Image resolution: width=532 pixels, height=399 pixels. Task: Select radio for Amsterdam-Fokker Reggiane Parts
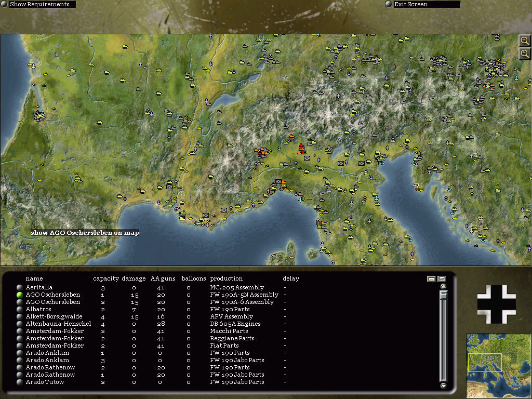tap(20, 339)
